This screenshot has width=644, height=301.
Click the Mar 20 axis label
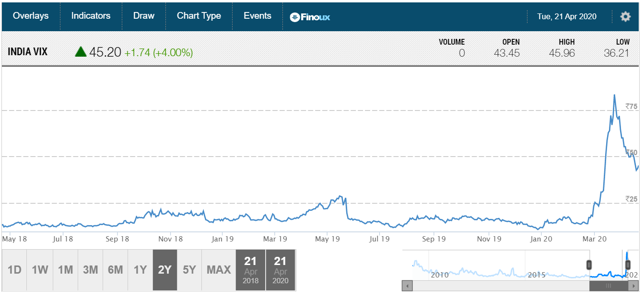[594, 239]
